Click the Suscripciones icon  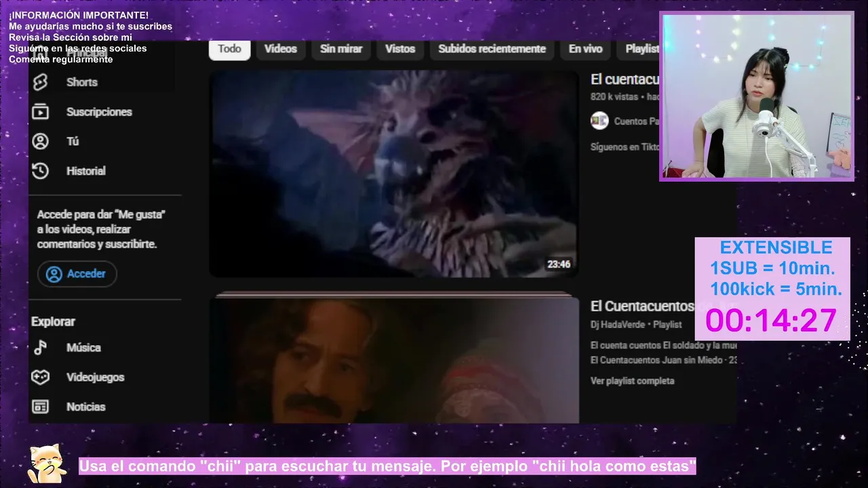click(x=41, y=112)
